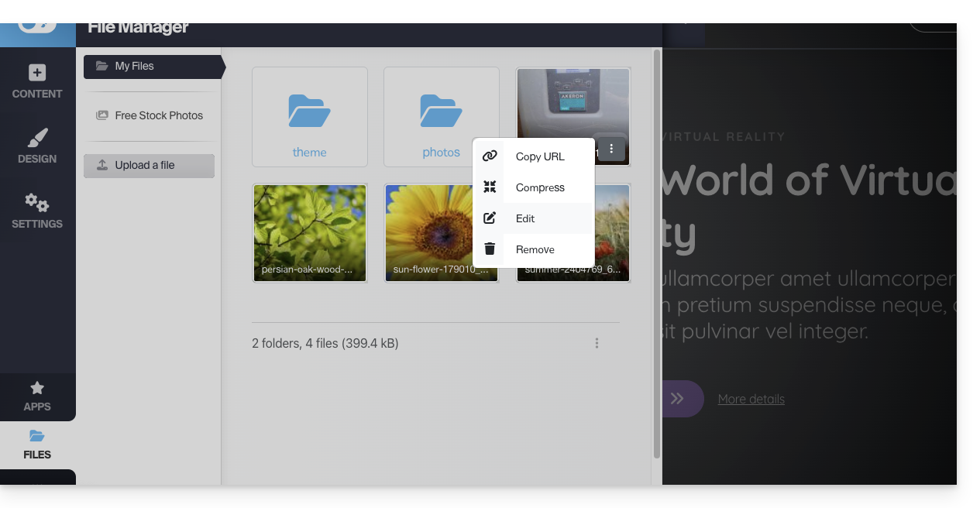Select the persian-oak-wood image thumbnail
Screen dimensions: 980x508
click(309, 232)
